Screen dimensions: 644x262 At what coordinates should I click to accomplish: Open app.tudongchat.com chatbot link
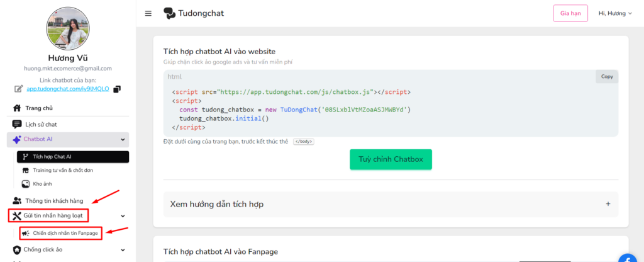tap(68, 88)
